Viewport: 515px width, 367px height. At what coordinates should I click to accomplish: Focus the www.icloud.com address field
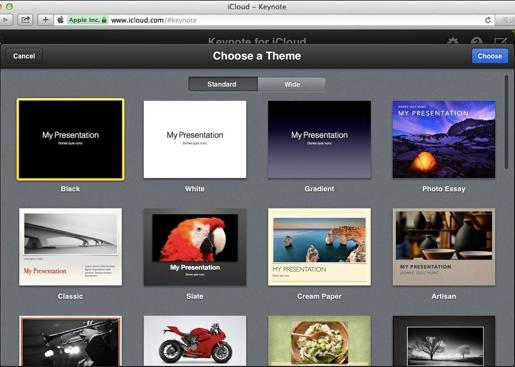tap(267, 20)
